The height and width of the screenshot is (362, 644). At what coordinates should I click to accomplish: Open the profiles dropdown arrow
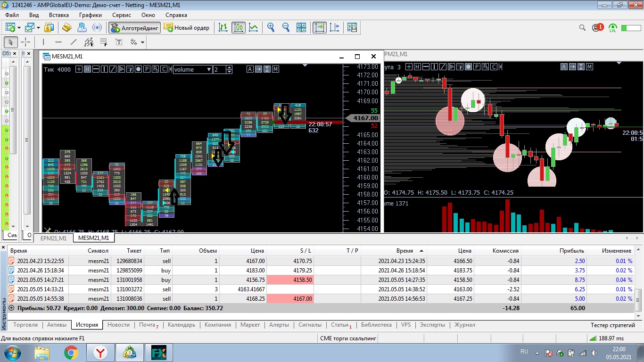pyautogui.click(x=39, y=28)
